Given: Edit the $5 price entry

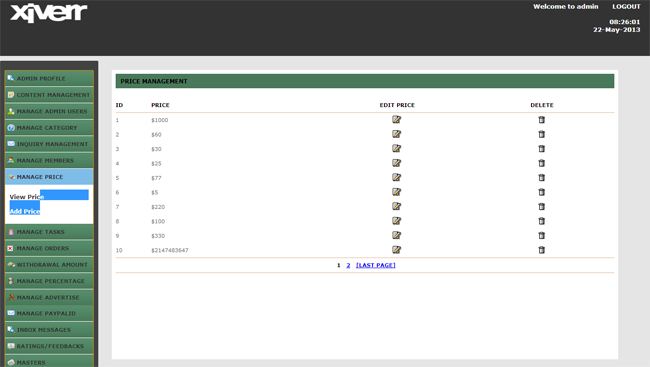Looking at the screenshot, I should click(396, 192).
